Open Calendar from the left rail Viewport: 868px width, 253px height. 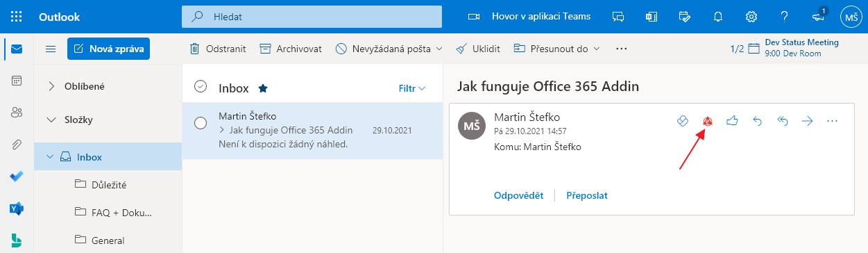17,81
